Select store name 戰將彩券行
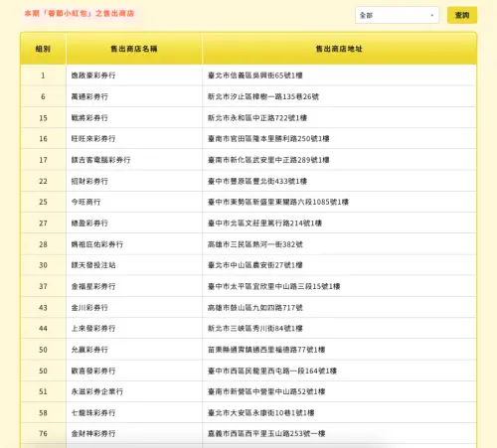The height and width of the screenshot is (448, 497). [x=89, y=118]
